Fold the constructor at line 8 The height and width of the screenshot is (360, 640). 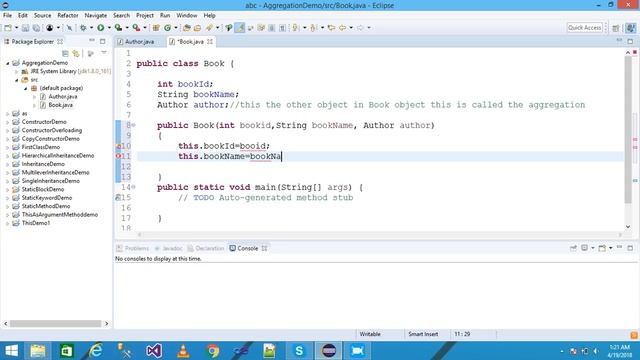133,125
